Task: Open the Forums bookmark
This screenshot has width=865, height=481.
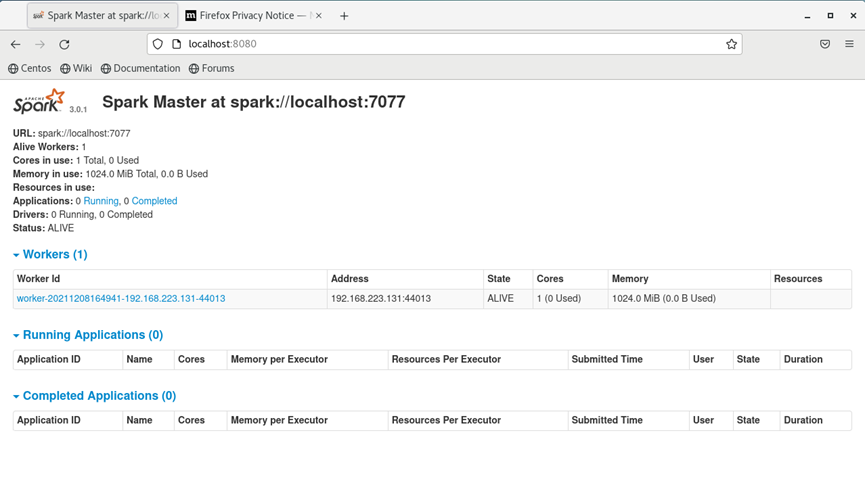Action: click(212, 68)
